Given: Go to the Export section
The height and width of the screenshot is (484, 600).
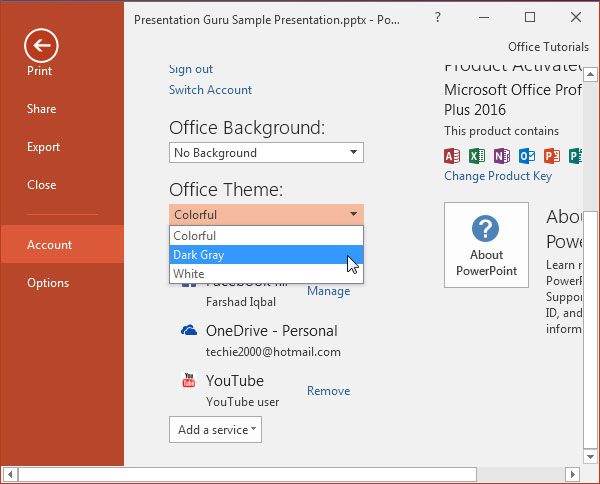Looking at the screenshot, I should (x=44, y=147).
